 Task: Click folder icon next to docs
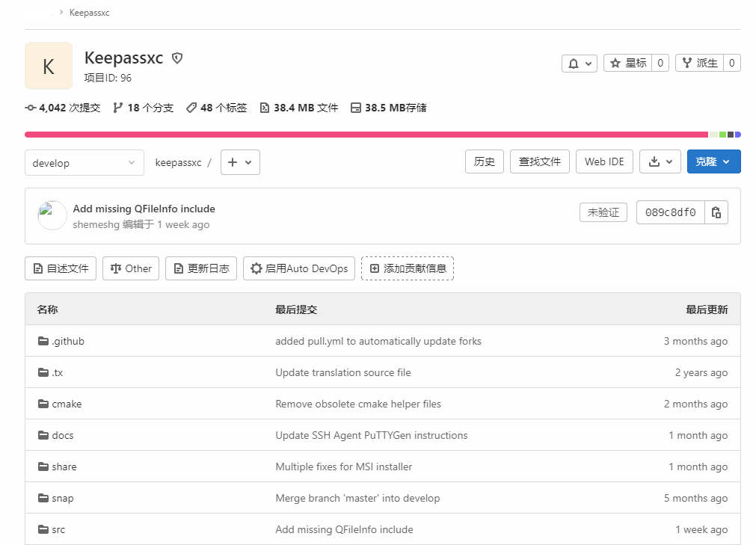pyautogui.click(x=43, y=435)
